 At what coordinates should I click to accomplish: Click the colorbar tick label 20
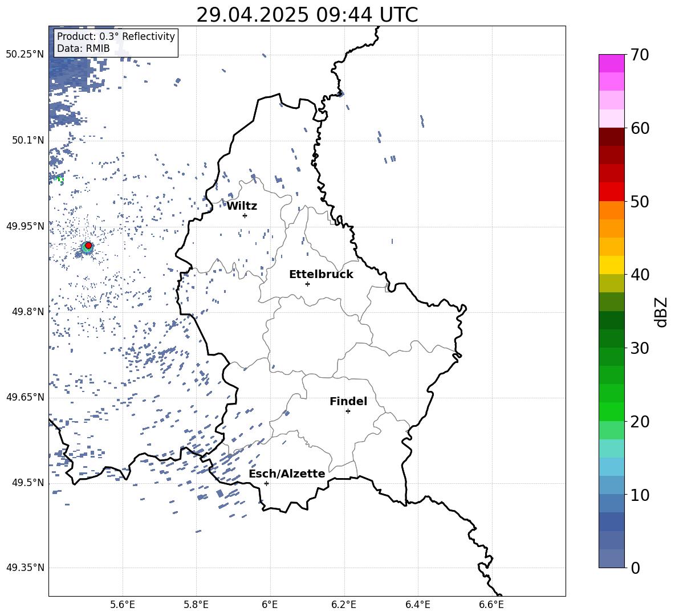point(640,421)
